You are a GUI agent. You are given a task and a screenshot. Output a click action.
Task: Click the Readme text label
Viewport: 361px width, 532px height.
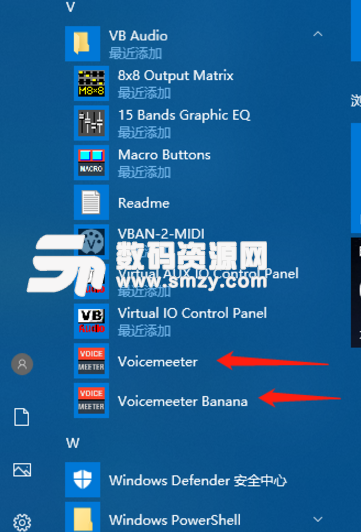coord(144,203)
